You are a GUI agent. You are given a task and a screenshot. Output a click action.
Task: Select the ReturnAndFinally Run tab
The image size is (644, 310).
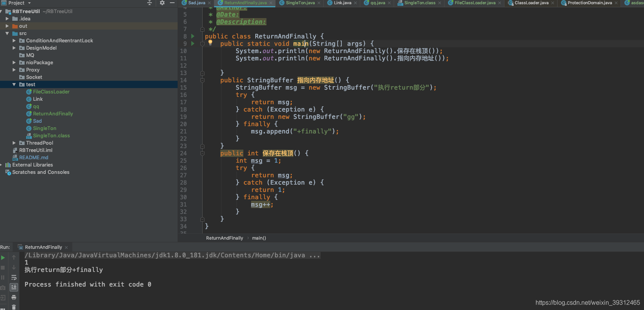click(43, 247)
